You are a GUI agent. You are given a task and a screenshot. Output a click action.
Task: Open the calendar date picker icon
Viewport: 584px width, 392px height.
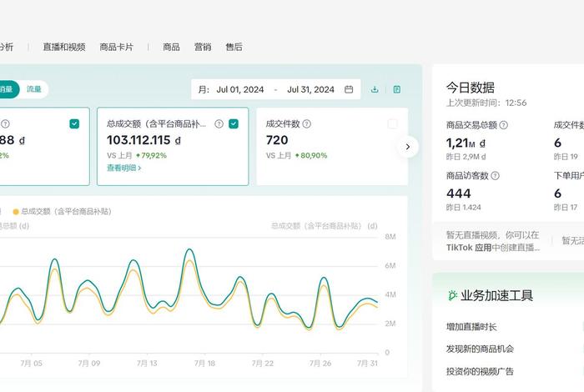pos(349,89)
